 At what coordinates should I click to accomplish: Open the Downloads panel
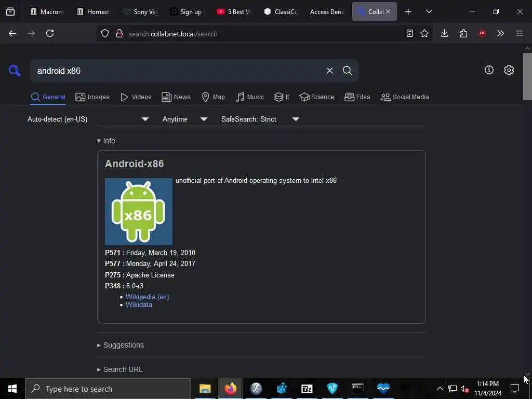(445, 33)
